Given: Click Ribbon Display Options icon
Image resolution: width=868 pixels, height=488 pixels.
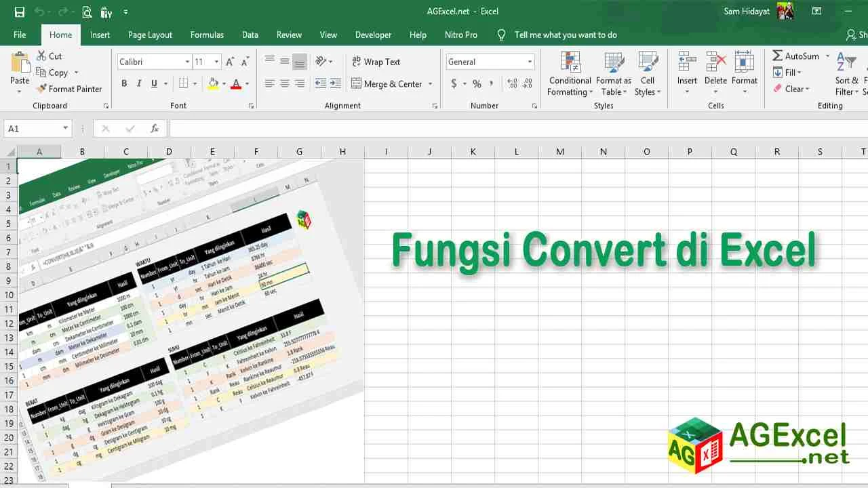Looking at the screenshot, I should click(x=816, y=12).
